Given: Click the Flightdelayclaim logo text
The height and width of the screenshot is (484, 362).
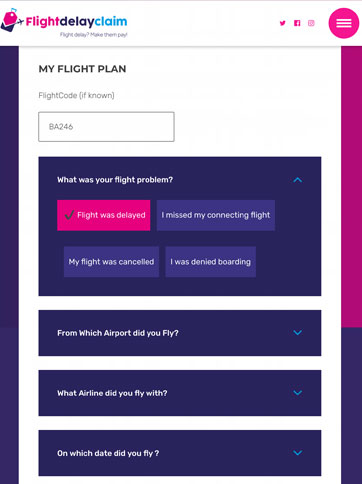Looking at the screenshot, I should (76, 22).
